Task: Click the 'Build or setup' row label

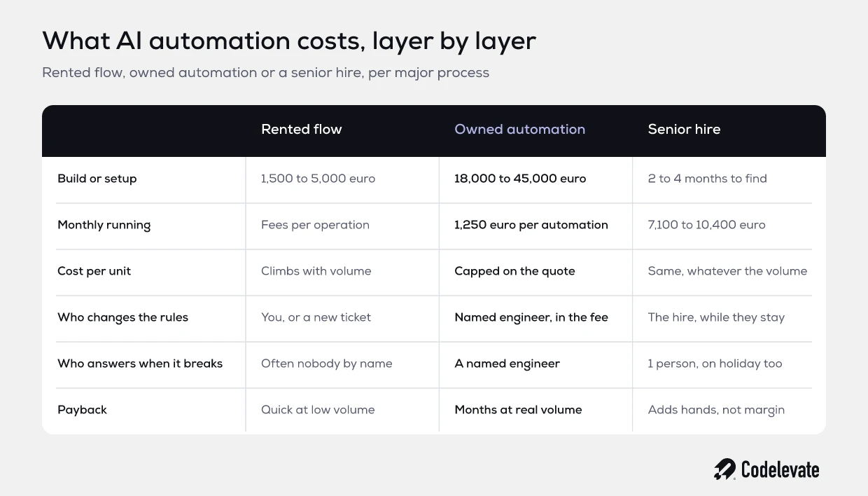Action: pos(97,179)
